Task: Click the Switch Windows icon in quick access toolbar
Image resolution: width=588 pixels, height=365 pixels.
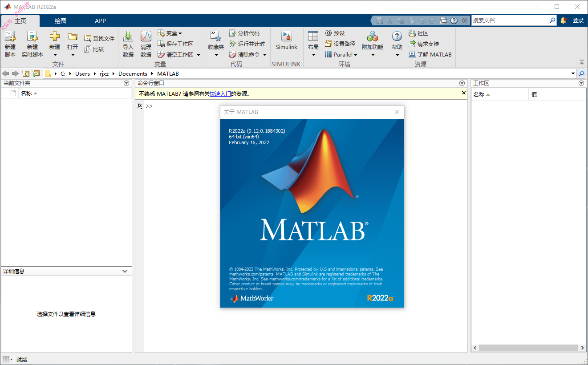Action: (443, 20)
